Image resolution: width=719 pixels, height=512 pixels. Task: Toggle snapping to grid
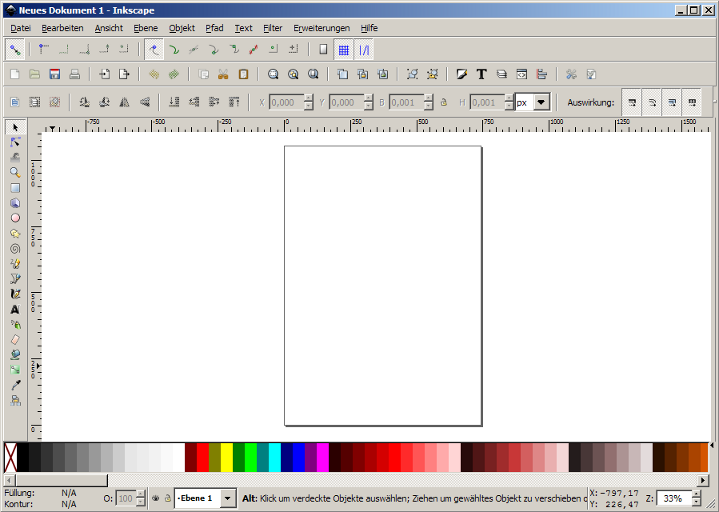[343, 49]
